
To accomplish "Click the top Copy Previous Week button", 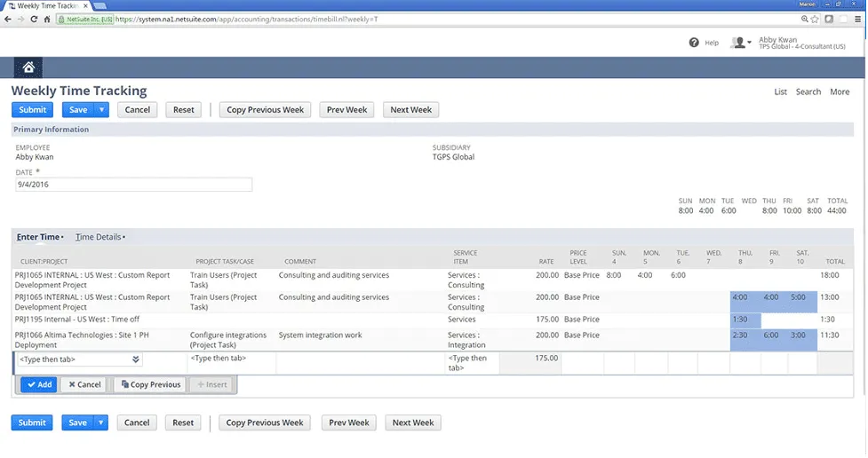I will [x=265, y=110].
